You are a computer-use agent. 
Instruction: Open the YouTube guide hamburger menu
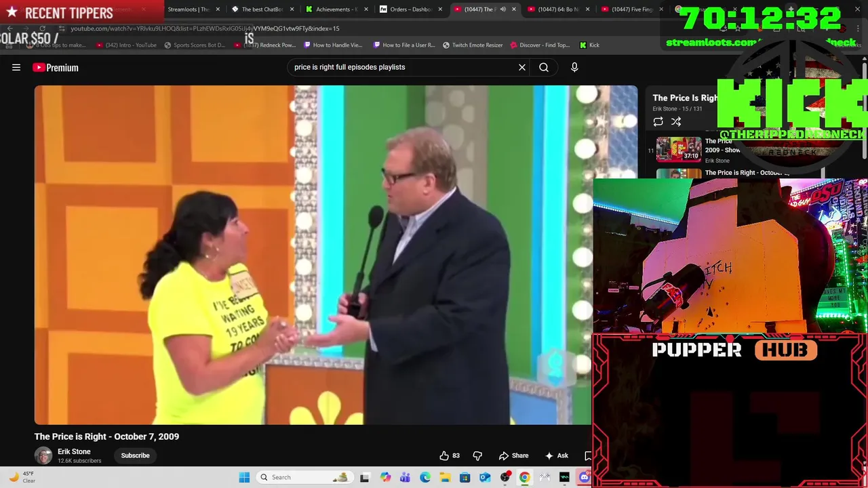click(x=16, y=67)
